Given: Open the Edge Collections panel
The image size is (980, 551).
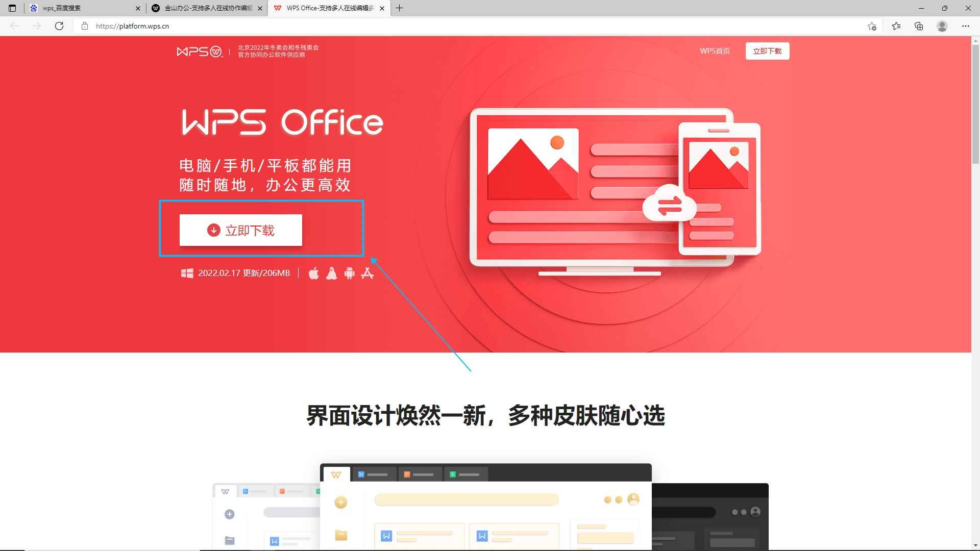Looking at the screenshot, I should tap(919, 26).
